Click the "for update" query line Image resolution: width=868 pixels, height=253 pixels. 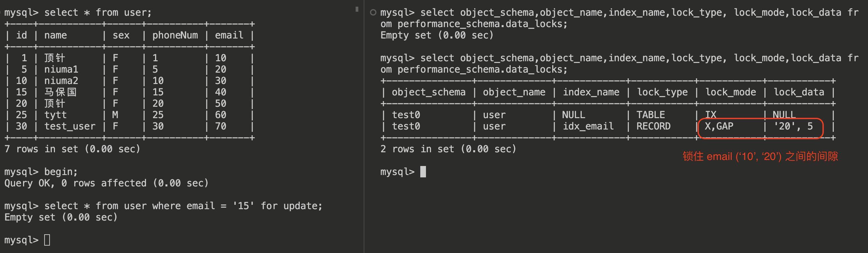coord(163,206)
